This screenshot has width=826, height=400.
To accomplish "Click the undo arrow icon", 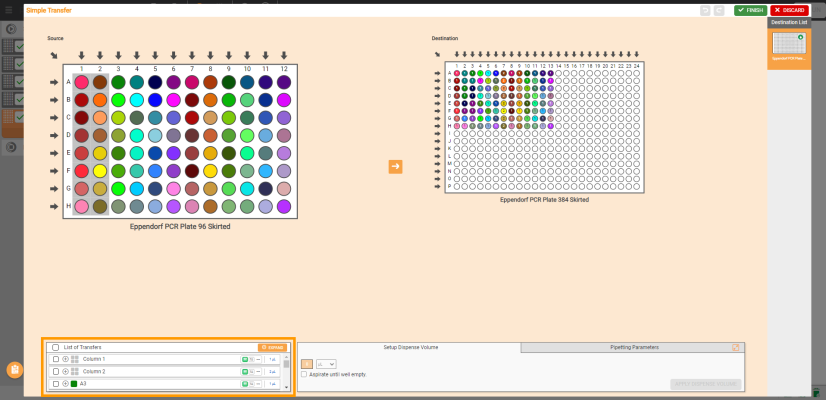I will (x=706, y=10).
